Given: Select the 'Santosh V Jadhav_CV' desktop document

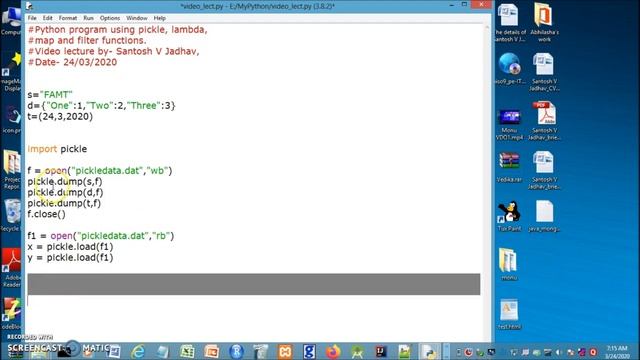Looking at the screenshot, I should point(544,72).
